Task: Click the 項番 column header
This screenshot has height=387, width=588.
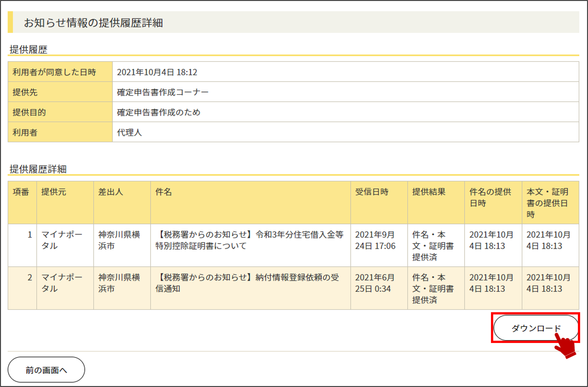Action: tap(22, 203)
